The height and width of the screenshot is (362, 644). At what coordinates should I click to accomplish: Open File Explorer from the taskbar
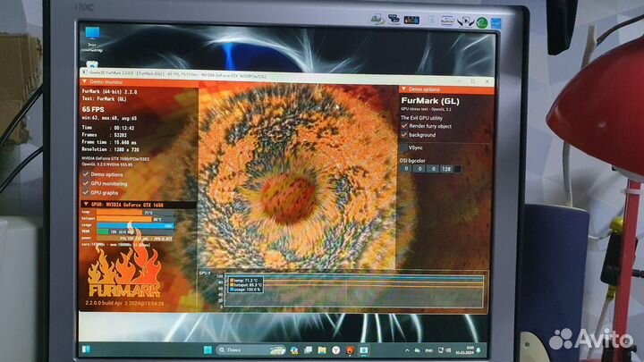[320, 349]
